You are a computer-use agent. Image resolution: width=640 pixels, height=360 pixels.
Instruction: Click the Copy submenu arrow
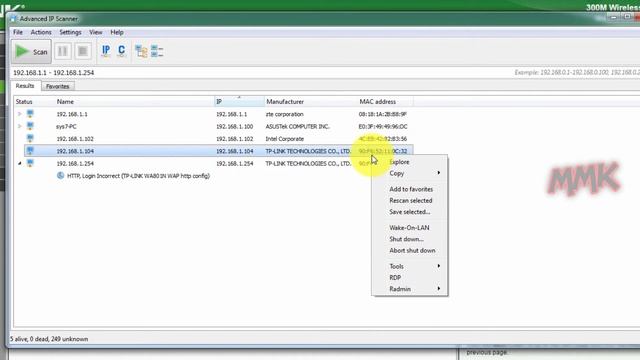pos(439,173)
